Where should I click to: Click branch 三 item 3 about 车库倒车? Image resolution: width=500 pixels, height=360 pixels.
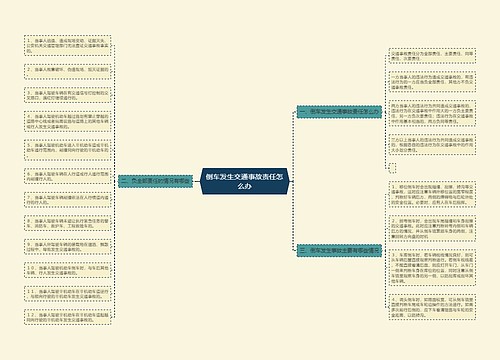432,268
